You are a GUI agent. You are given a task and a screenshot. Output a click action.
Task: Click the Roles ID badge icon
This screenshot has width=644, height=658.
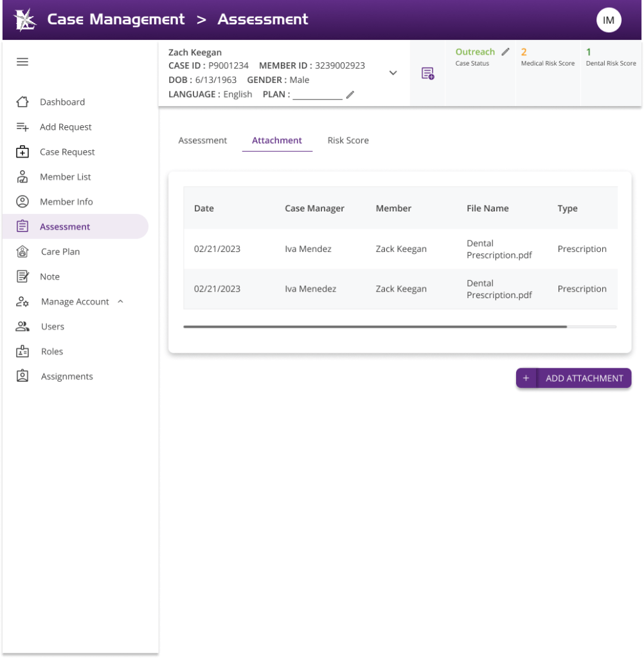[x=22, y=351]
